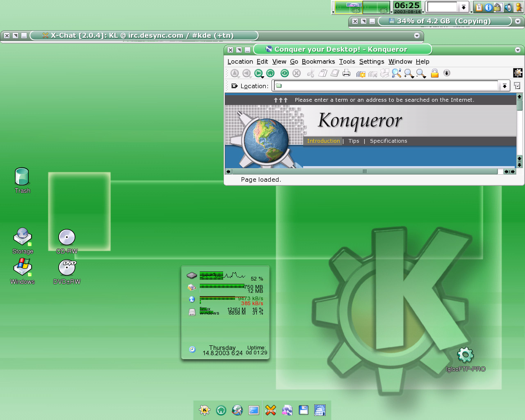Click the speaker volume icon in tray
The height and width of the screenshot is (420, 525).
point(508,7)
